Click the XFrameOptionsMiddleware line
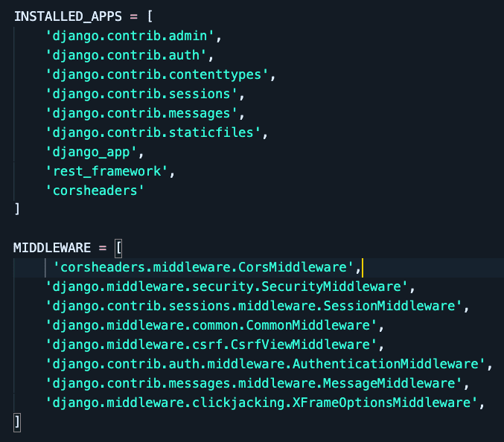 265,403
